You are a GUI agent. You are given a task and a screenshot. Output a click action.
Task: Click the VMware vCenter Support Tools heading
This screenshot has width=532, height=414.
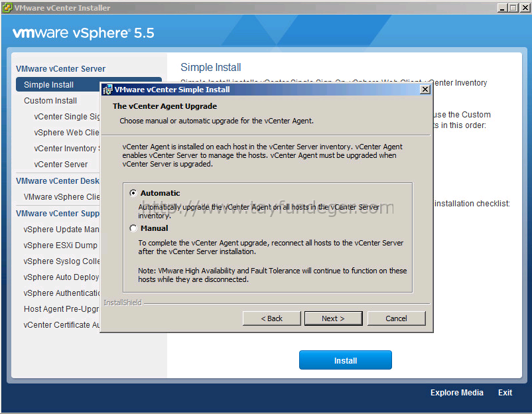(58, 213)
